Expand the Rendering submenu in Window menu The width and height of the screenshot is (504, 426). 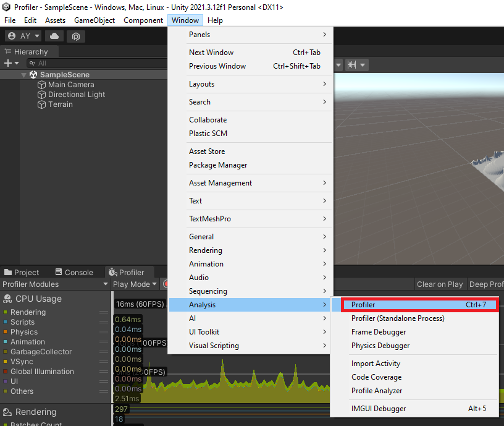click(250, 250)
